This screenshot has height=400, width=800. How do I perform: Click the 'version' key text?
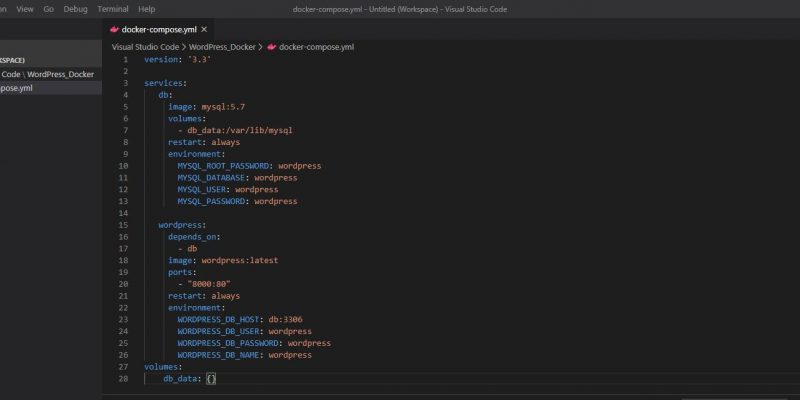pyautogui.click(x=161, y=60)
